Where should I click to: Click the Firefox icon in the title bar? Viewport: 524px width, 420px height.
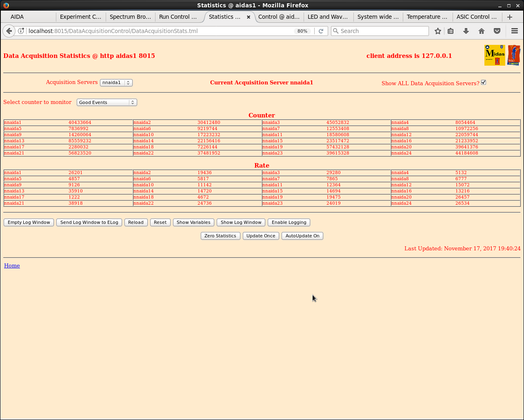point(6,5)
